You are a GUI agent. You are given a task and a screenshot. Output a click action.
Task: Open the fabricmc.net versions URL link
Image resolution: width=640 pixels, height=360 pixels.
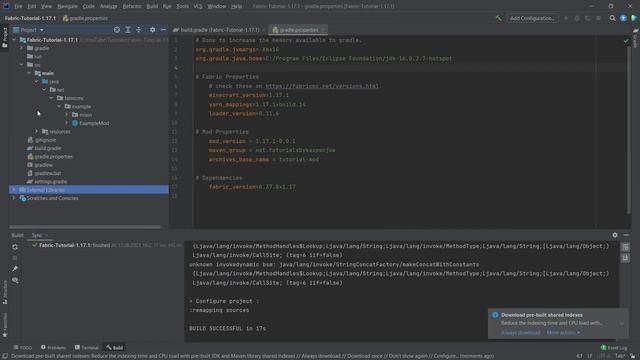click(x=322, y=86)
